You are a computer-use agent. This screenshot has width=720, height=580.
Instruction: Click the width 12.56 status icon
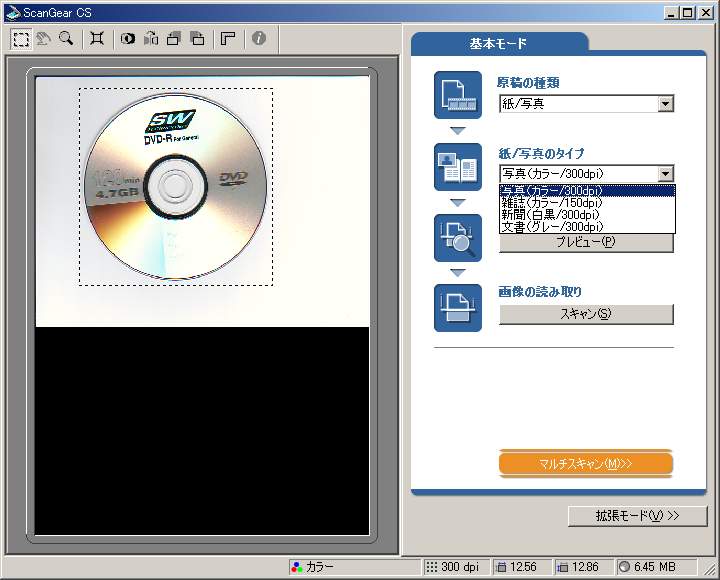pyautogui.click(x=501, y=568)
